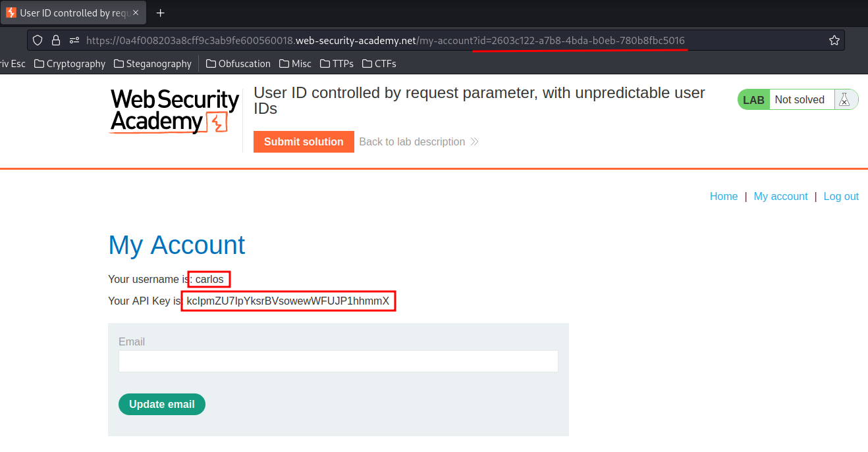The image size is (868, 452).
Task: Click the address bar URL
Action: coord(385,40)
